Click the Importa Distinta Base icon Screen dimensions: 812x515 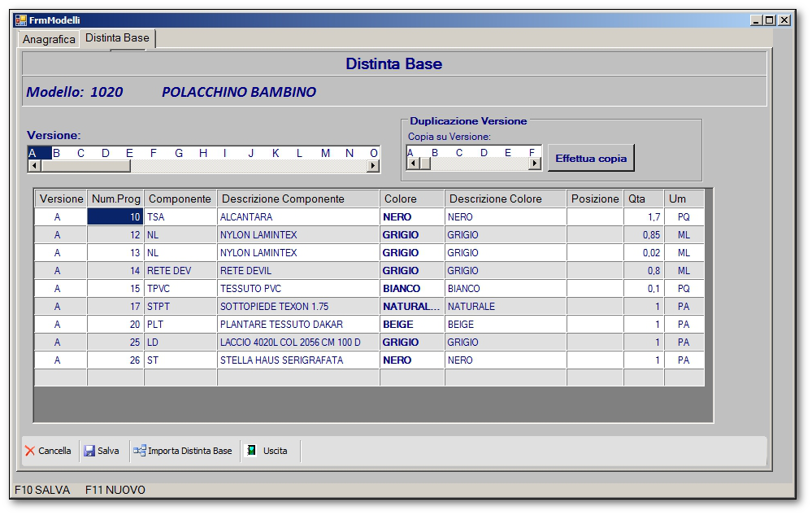point(139,451)
